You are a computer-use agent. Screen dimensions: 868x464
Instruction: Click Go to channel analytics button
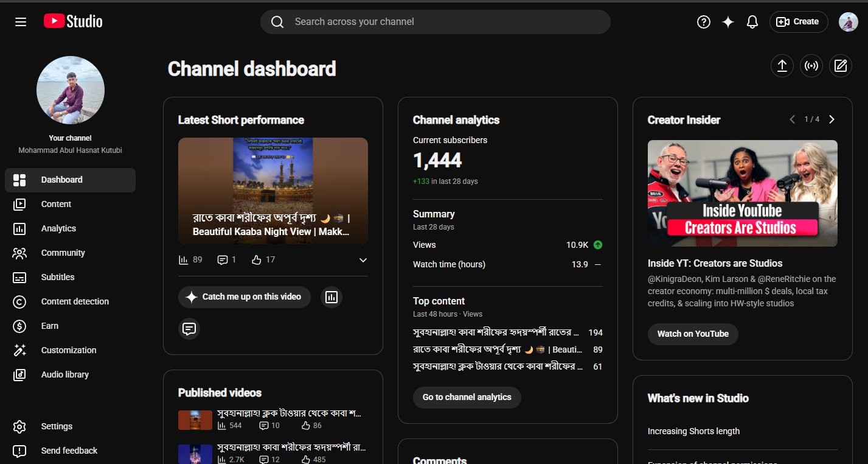[467, 398]
